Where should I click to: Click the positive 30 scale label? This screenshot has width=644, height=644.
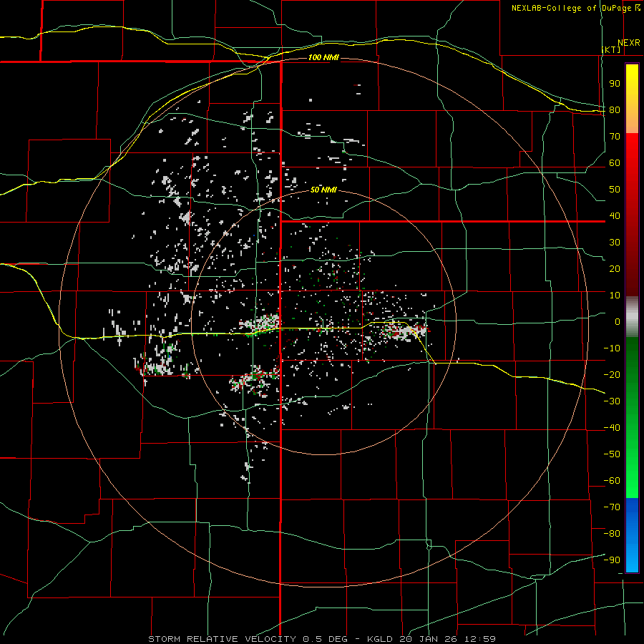[615, 243]
